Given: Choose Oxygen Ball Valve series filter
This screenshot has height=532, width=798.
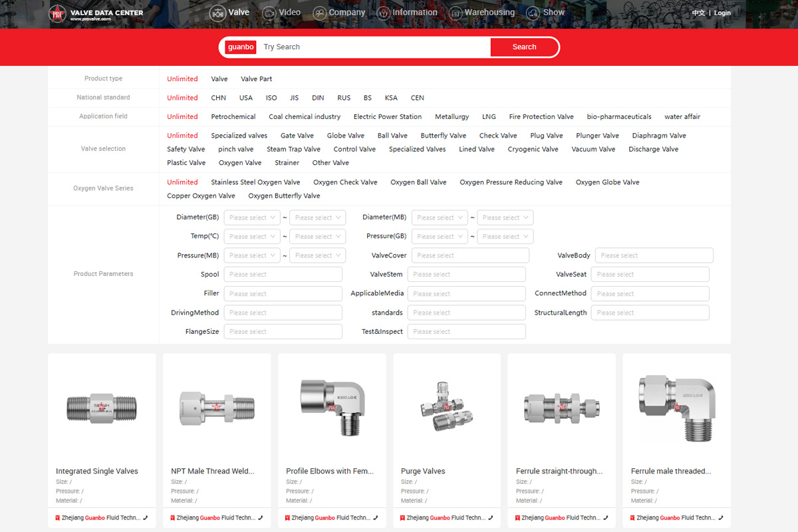Looking at the screenshot, I should coord(418,182).
